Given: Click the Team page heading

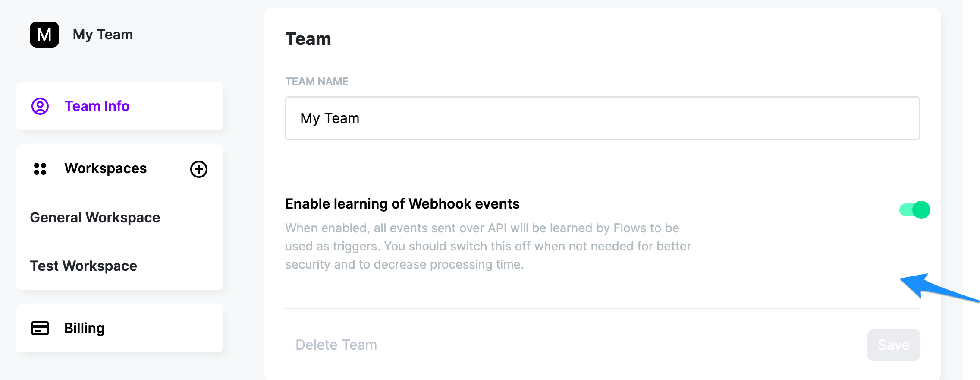Looking at the screenshot, I should pyautogui.click(x=308, y=39).
